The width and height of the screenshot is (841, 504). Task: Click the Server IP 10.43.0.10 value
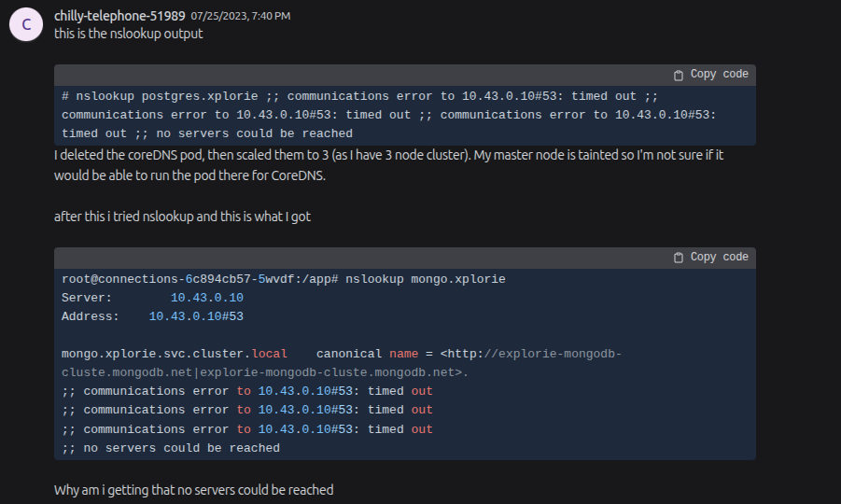click(x=207, y=298)
